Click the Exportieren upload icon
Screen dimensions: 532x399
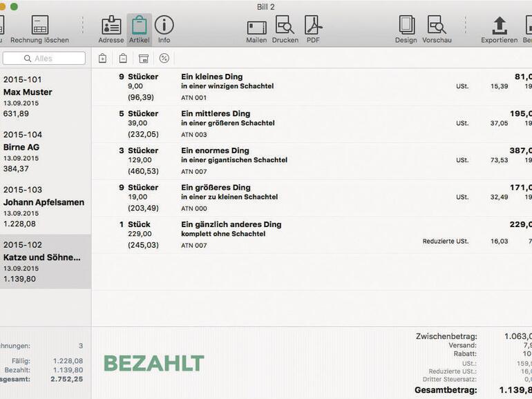coord(500,26)
